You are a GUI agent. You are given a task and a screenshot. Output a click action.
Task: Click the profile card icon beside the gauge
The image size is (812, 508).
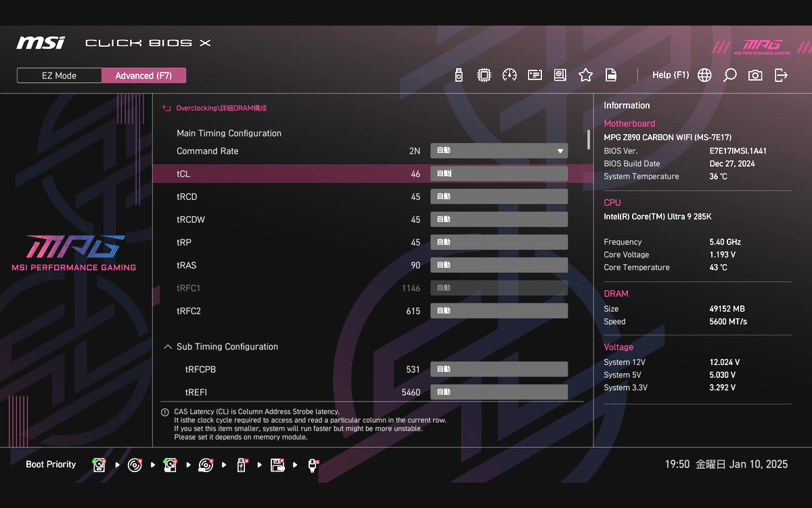coord(535,75)
